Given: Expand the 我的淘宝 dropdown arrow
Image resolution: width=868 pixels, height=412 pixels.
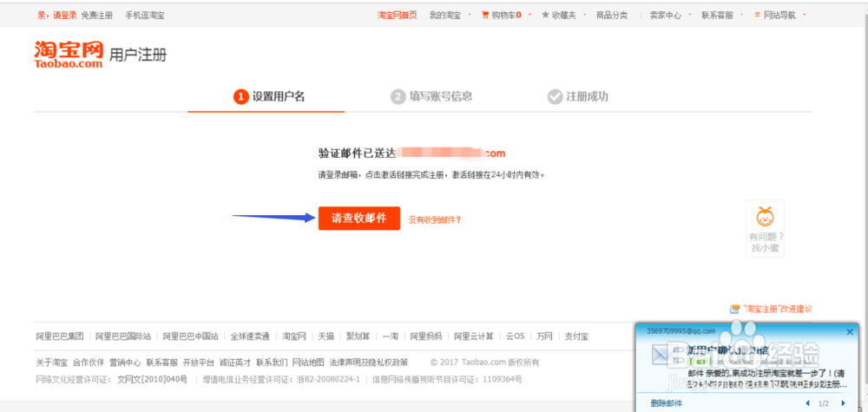Looking at the screenshot, I should (x=470, y=15).
